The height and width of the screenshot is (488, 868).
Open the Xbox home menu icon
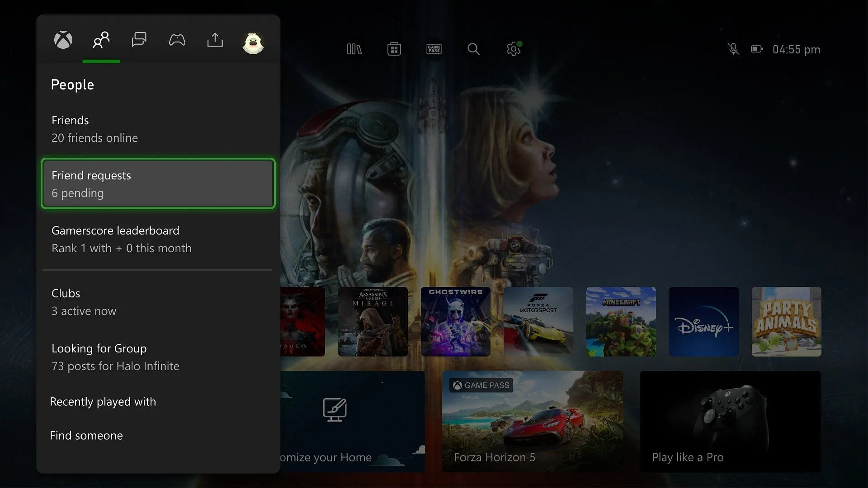pyautogui.click(x=63, y=39)
